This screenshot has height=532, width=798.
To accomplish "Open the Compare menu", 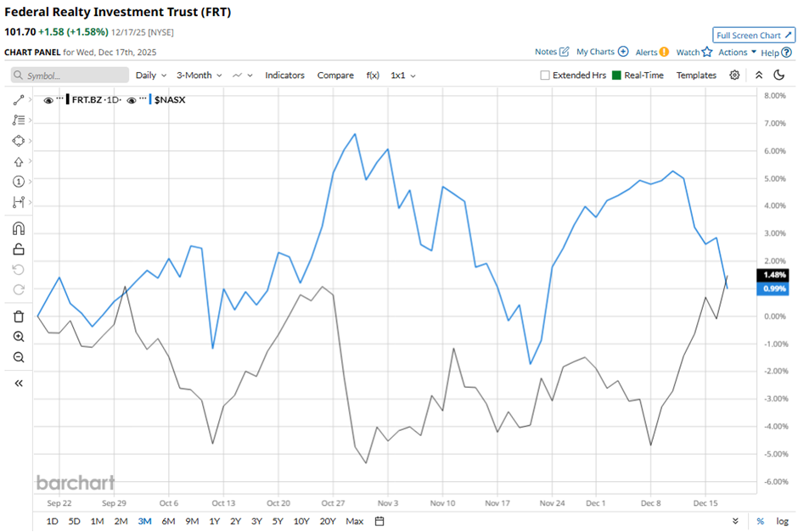I will 335,76.
